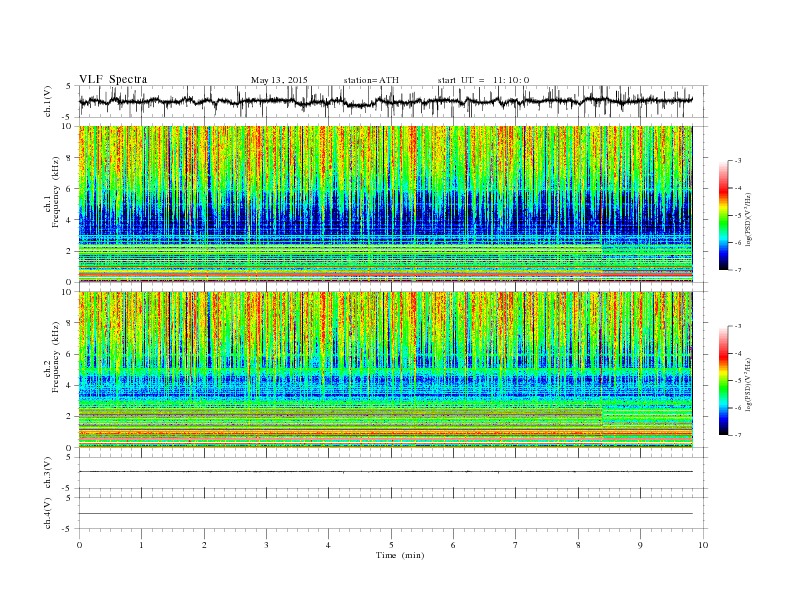Click the time axis tick label "2"
The width and height of the screenshot is (792, 612).
[204, 545]
